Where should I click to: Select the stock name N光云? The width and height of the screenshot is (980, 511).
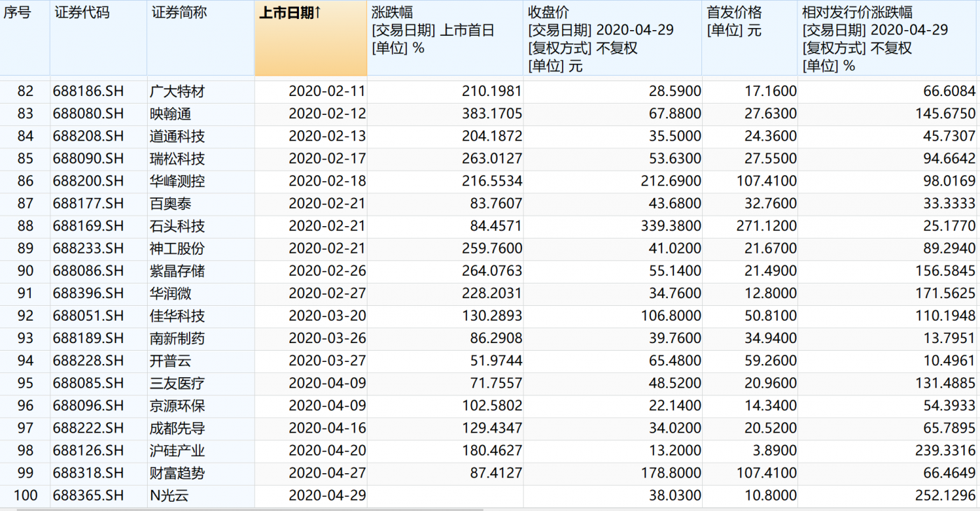(169, 496)
